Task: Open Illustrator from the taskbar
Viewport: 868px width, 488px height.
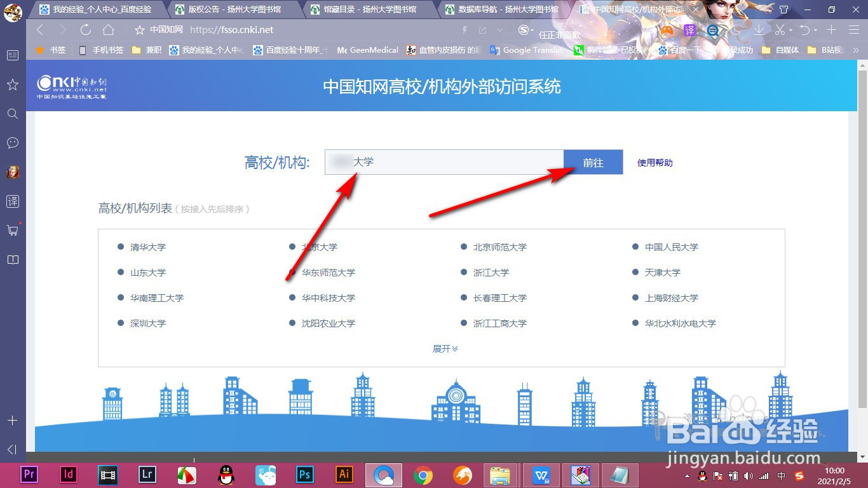Action: [344, 474]
